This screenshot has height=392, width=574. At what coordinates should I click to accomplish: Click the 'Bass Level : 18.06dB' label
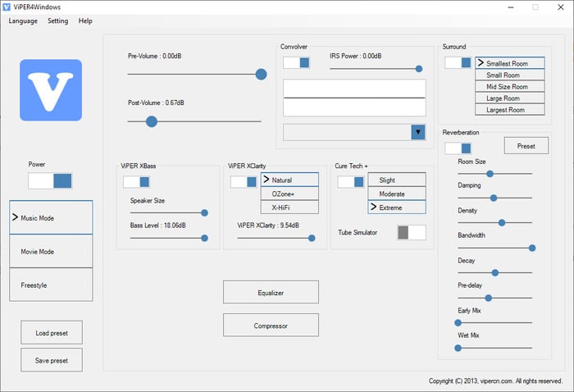click(157, 225)
